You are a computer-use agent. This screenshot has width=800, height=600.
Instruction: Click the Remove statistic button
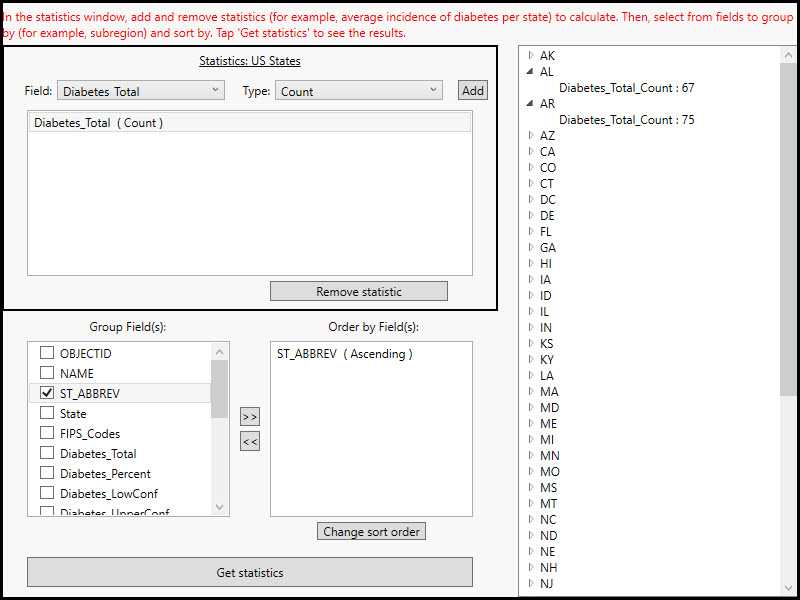pyautogui.click(x=359, y=291)
